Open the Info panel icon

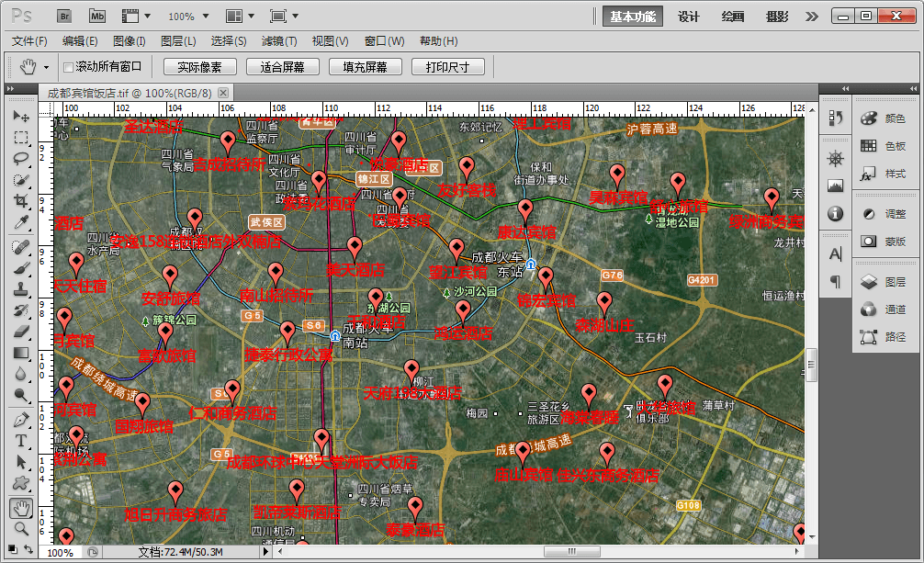click(835, 213)
